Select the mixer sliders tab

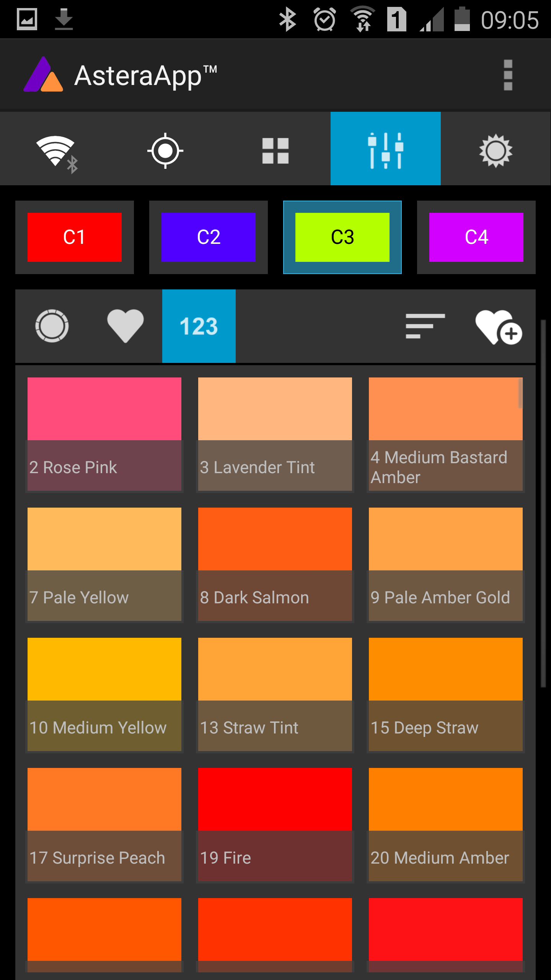[x=386, y=149]
